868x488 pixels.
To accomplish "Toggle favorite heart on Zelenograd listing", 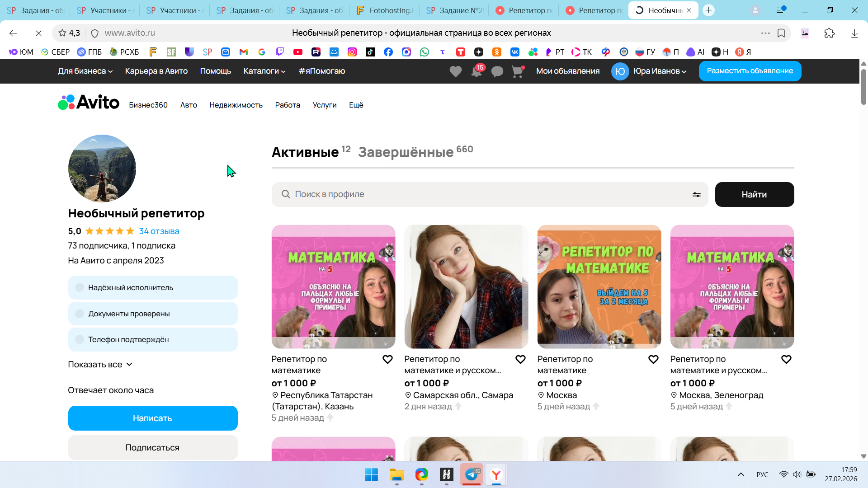I will pyautogui.click(x=786, y=359).
